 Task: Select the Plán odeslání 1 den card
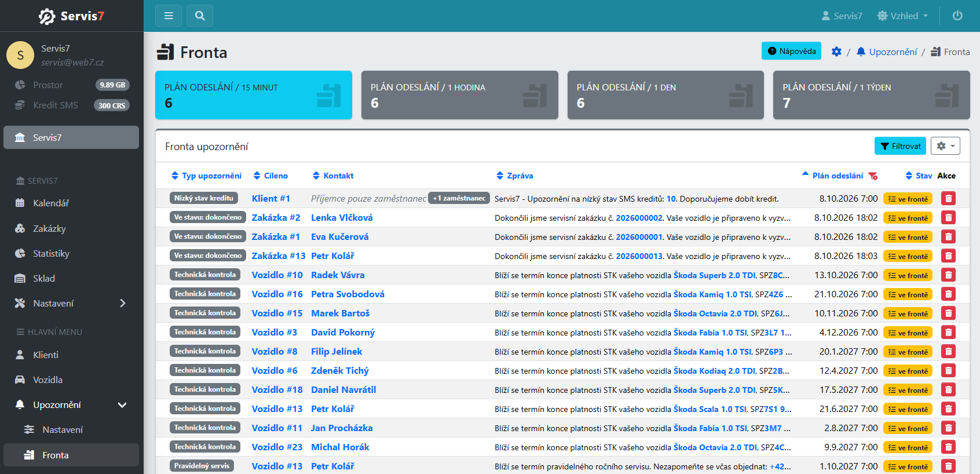[665, 95]
